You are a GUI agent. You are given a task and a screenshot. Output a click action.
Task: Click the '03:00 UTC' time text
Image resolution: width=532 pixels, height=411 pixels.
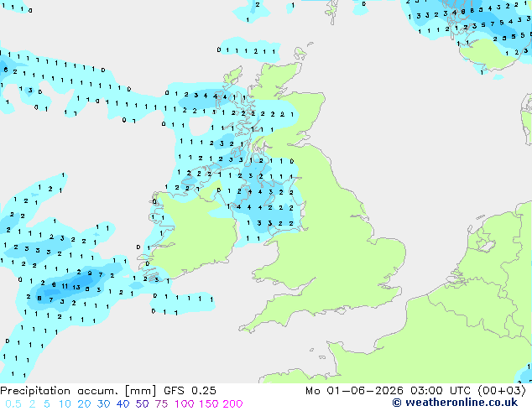pos(440,391)
